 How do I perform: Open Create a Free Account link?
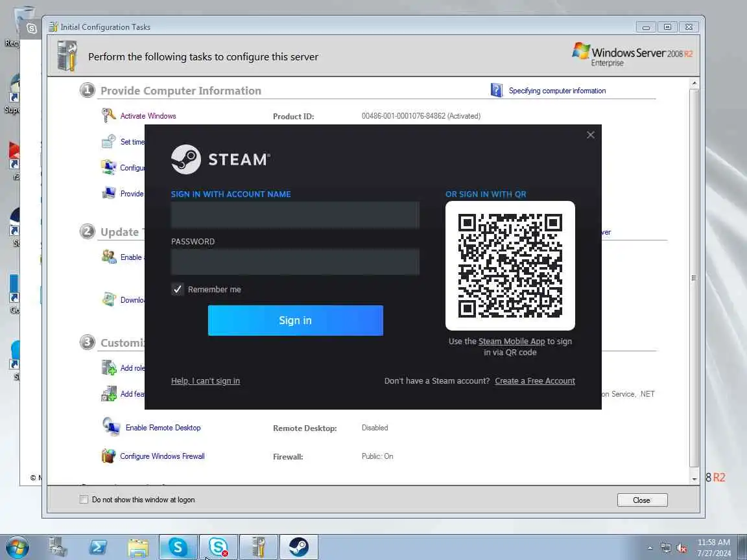point(535,381)
